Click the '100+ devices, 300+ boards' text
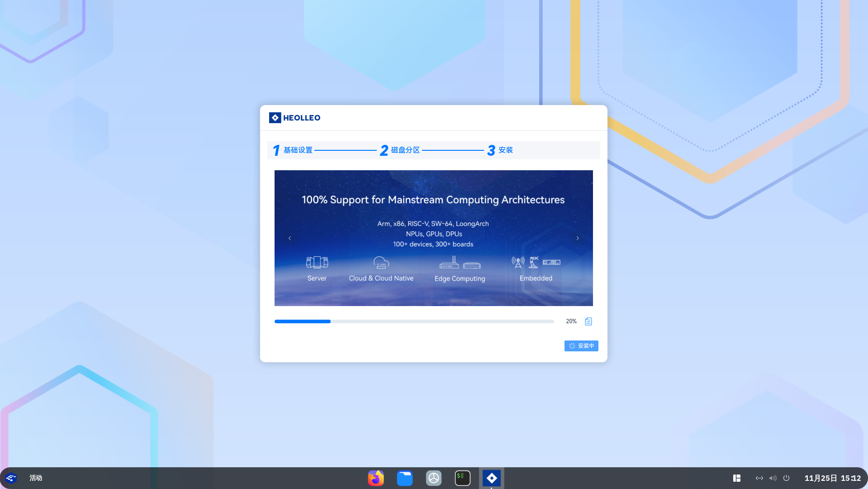The width and height of the screenshot is (868, 489). point(433,244)
